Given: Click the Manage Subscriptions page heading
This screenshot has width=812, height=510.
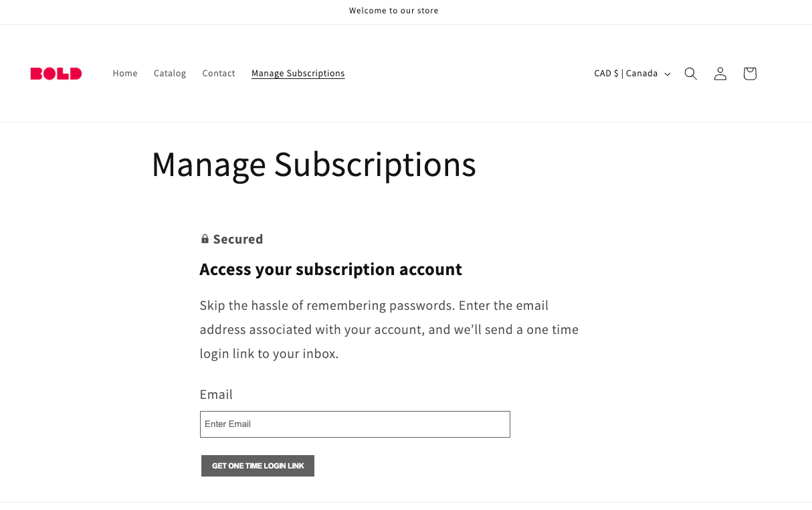Looking at the screenshot, I should click(x=314, y=165).
